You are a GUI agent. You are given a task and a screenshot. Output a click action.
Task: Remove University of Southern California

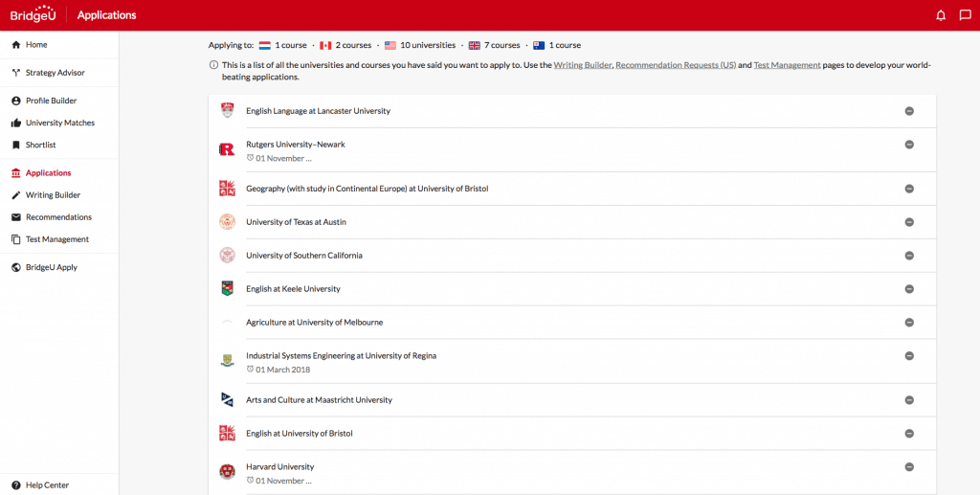click(909, 256)
